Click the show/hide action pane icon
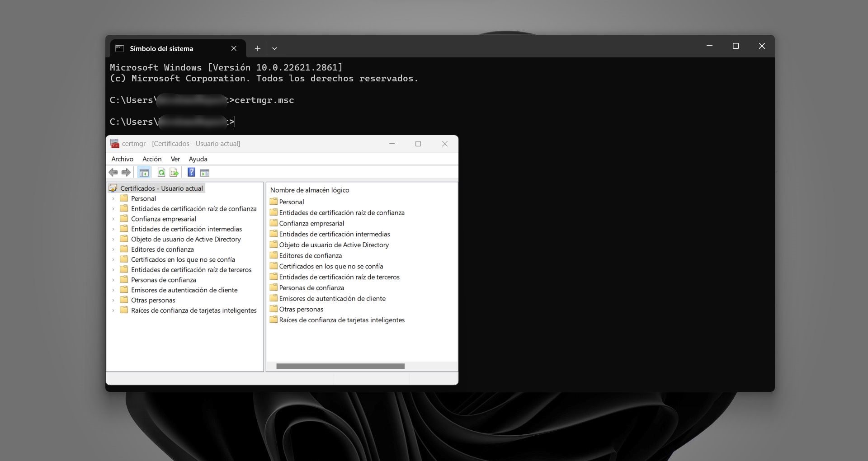This screenshot has height=461, width=868. [x=205, y=172]
